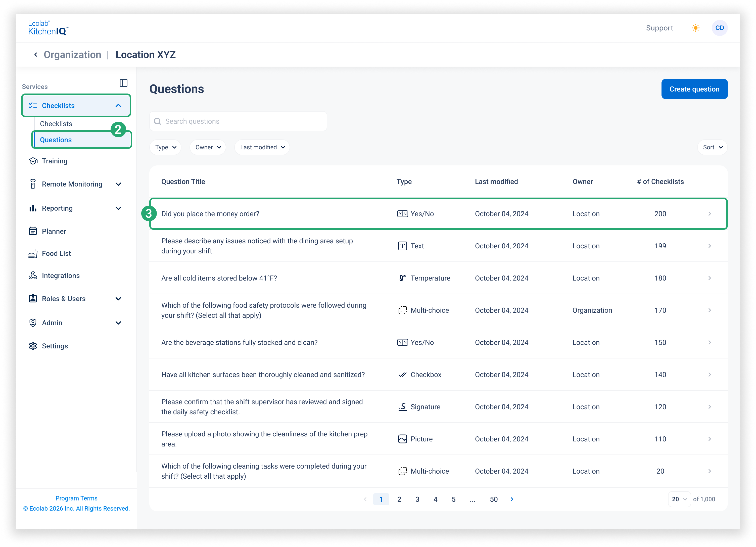Click the Remote Monitoring sensor icon

[x=33, y=184]
